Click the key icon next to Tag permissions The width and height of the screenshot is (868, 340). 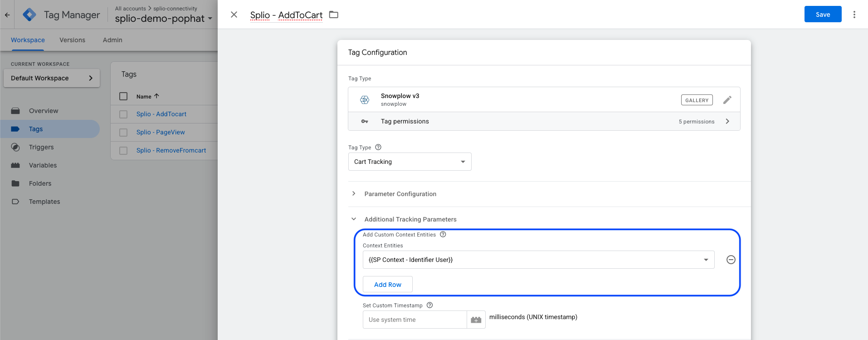[x=365, y=121]
